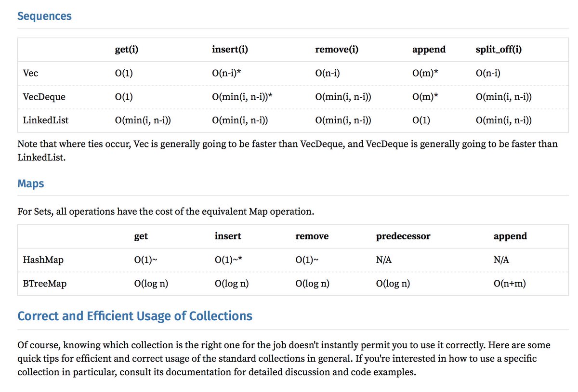Select the N/A cell under predecessor
578x392 pixels.
click(384, 260)
